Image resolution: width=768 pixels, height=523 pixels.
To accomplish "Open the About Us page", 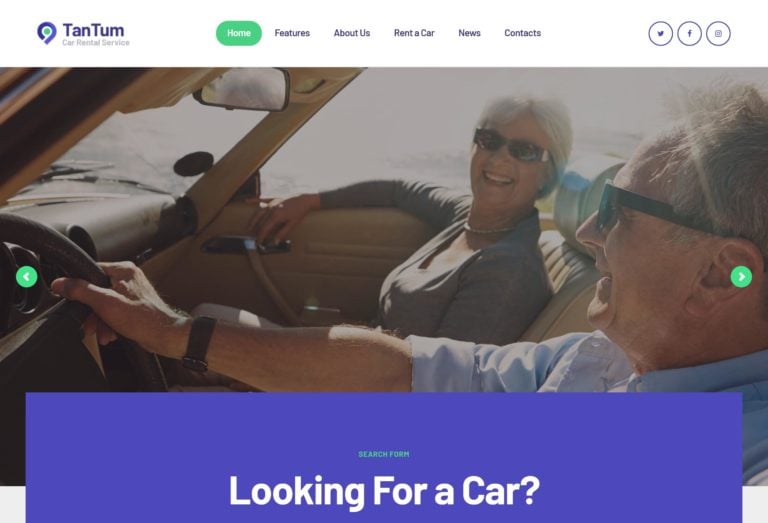I will (352, 33).
